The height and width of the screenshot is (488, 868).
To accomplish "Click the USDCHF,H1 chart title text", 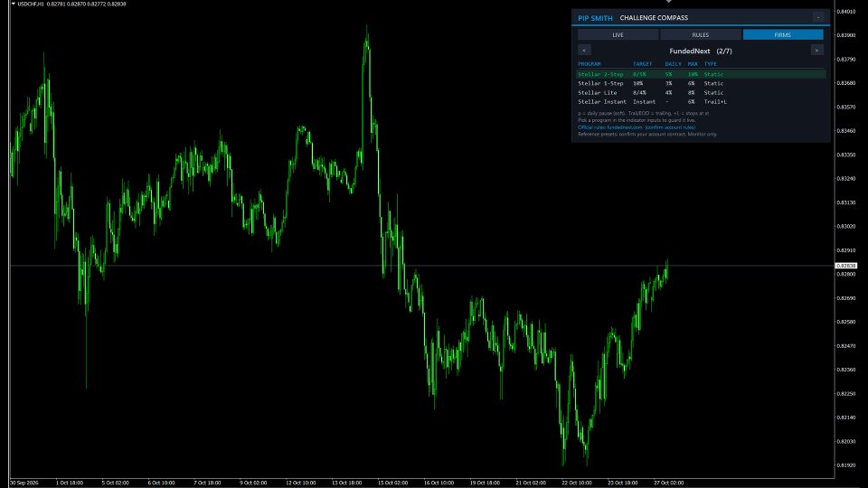I will (31, 4).
